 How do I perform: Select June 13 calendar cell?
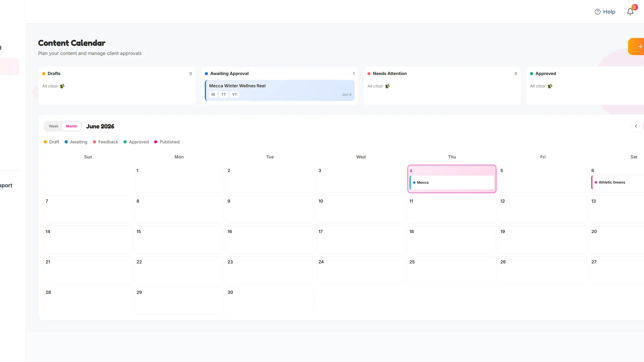(617, 209)
